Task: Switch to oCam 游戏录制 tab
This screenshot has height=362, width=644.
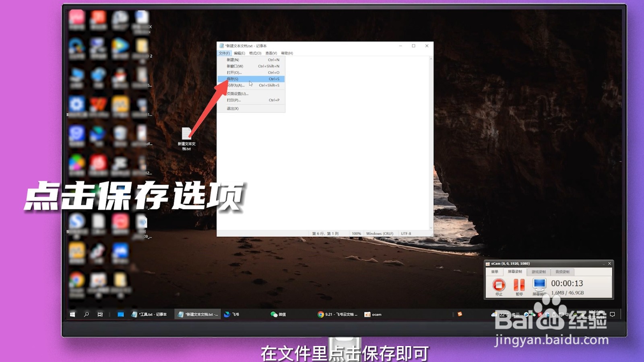Action: click(x=539, y=272)
